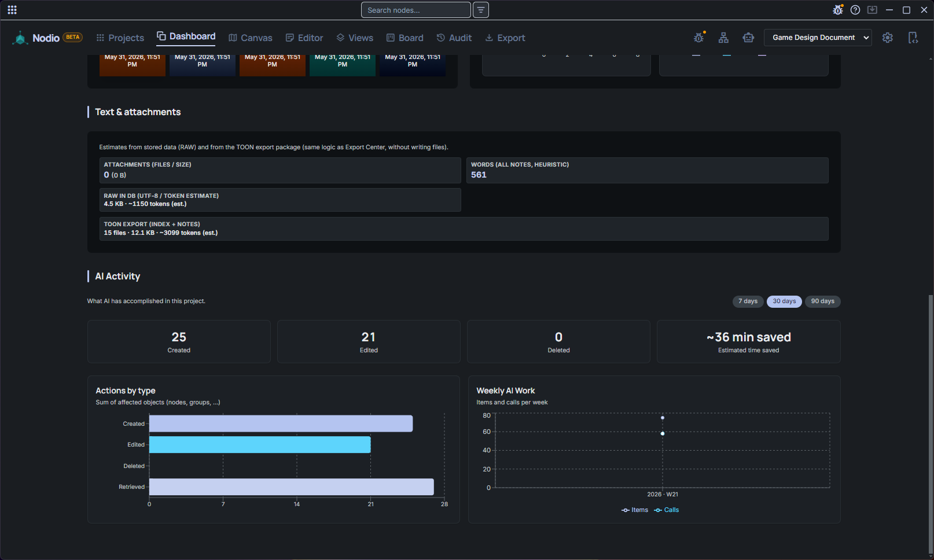The image size is (934, 560).
Task: Click the device code panel icon
Action: click(913, 38)
